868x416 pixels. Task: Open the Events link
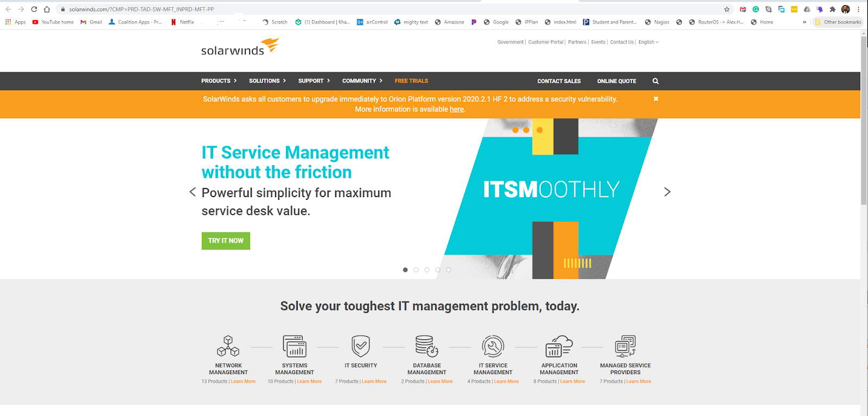click(598, 42)
